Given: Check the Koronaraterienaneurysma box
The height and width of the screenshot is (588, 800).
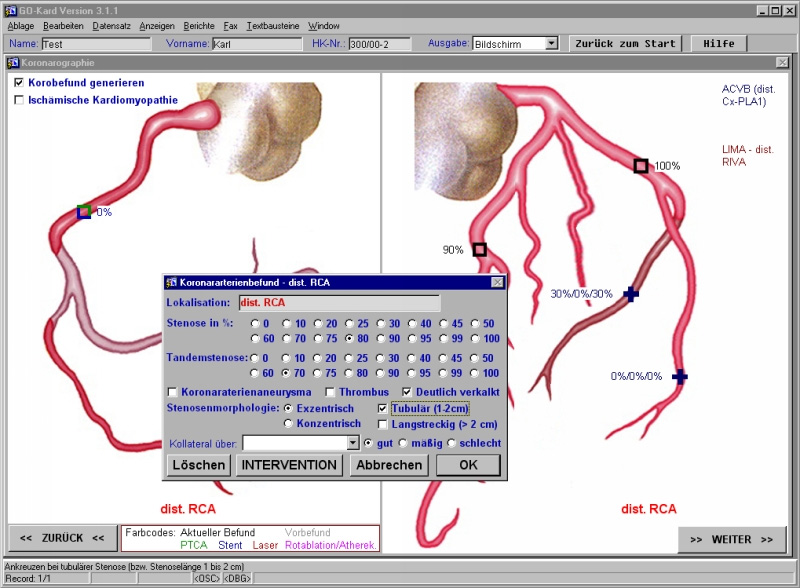Looking at the screenshot, I should coord(172,392).
